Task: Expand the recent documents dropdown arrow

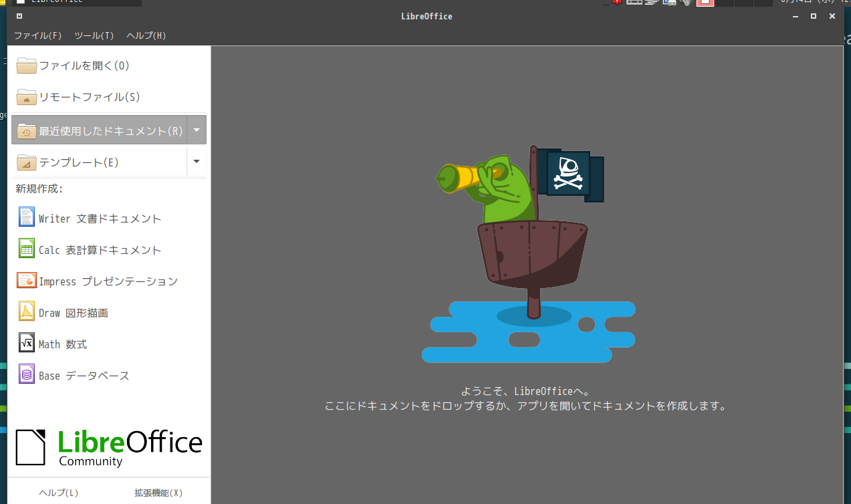Action: pyautogui.click(x=197, y=130)
